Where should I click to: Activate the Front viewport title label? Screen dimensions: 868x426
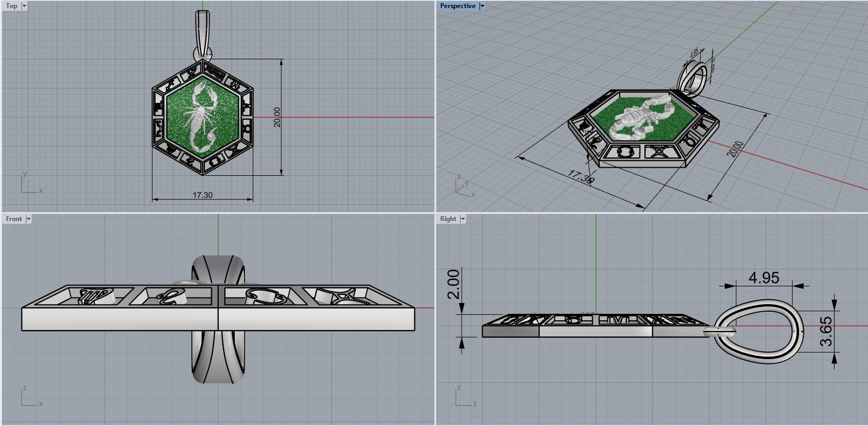coord(14,219)
